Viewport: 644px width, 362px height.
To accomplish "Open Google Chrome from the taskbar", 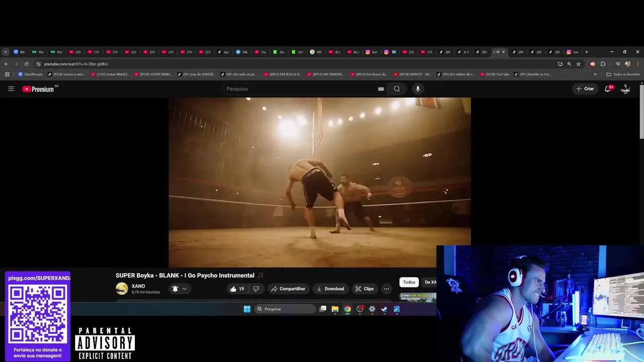I will tap(347, 309).
